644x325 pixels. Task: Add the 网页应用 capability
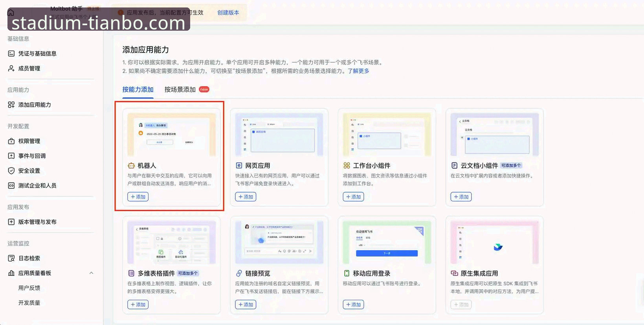click(246, 197)
